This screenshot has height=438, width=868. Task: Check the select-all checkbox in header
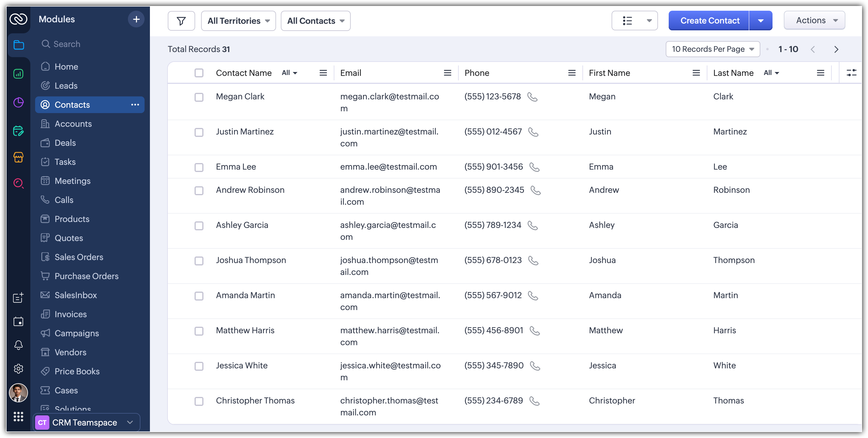click(x=199, y=73)
